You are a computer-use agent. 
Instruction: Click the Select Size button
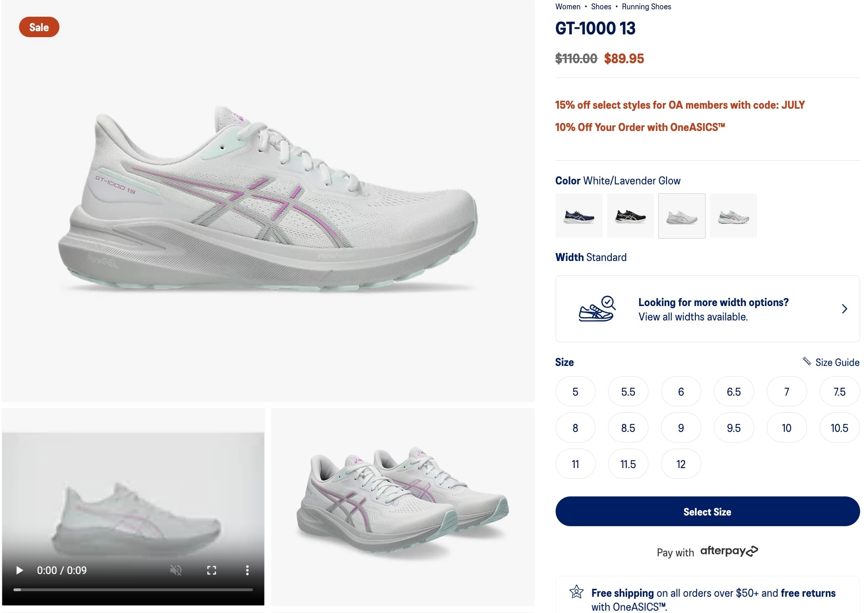[x=707, y=512]
